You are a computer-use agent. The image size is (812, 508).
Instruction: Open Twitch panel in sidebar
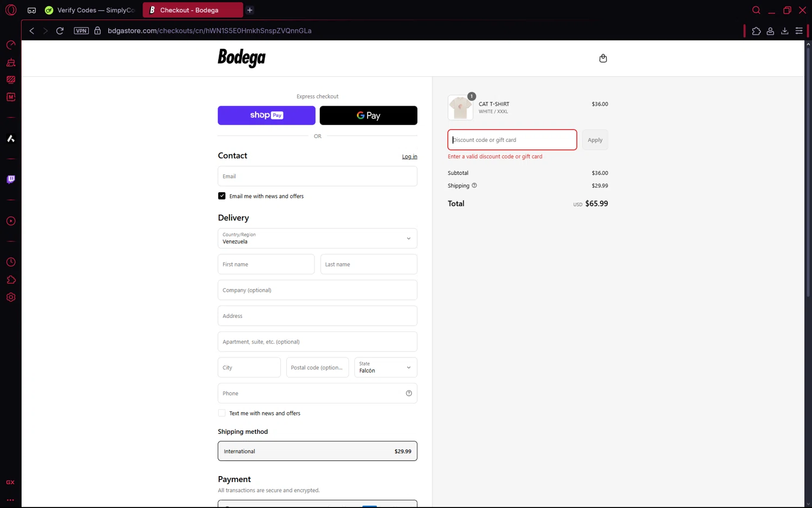11,179
